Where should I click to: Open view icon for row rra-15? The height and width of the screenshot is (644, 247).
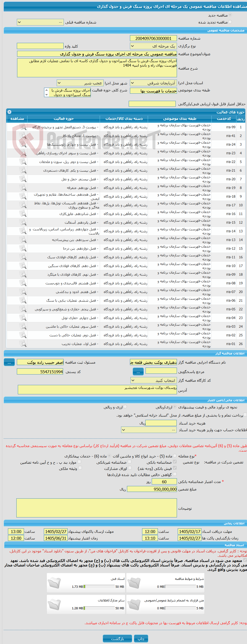(23, 222)
